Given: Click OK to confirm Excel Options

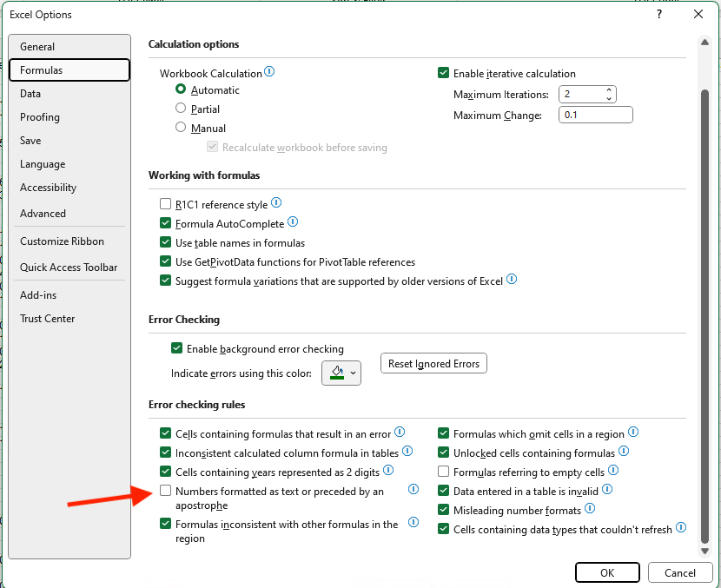Looking at the screenshot, I should 607,572.
